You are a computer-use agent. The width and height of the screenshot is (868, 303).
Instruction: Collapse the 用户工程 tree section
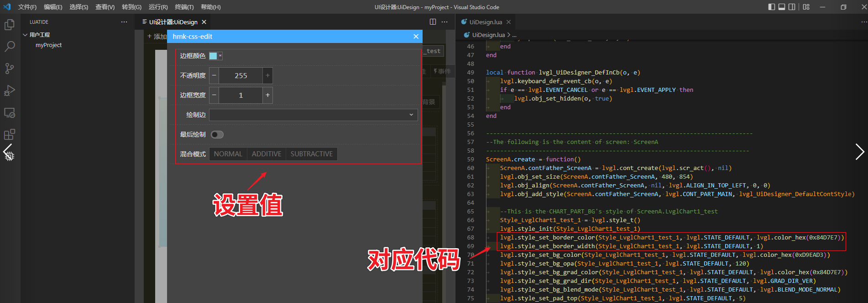pos(26,35)
